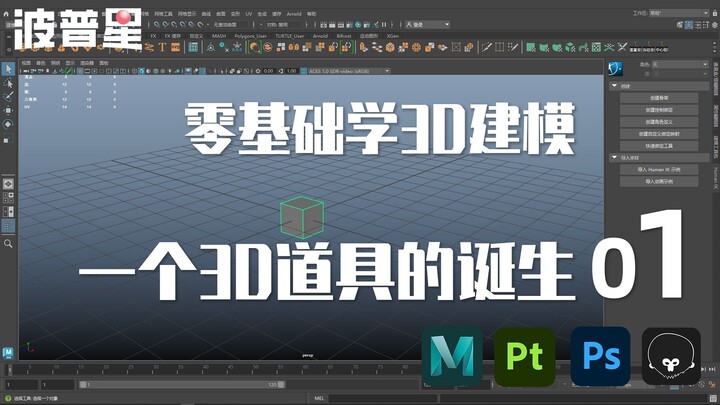Toggle the Modeling Toolkit sidebar icon
The image size is (720, 405).
680,25
